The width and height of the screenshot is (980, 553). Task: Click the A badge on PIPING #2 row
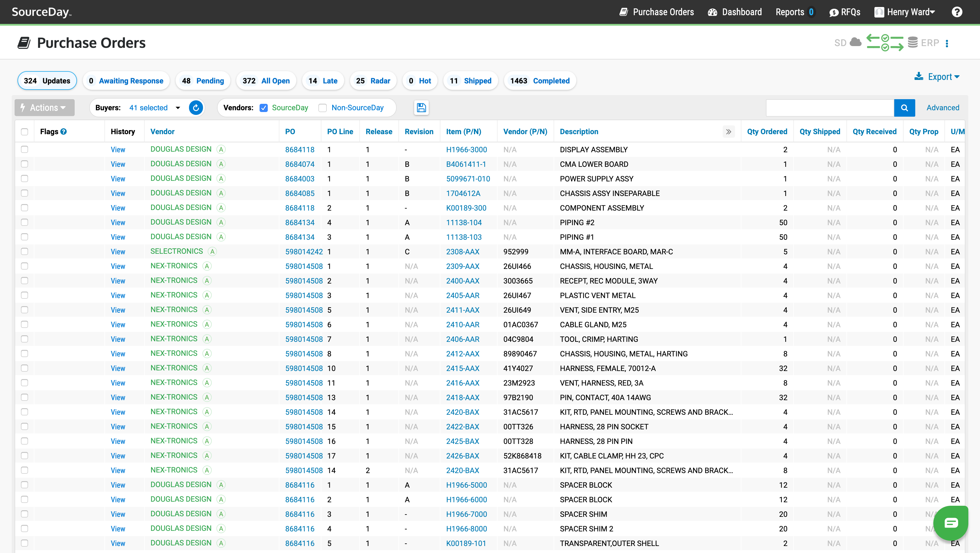point(221,222)
